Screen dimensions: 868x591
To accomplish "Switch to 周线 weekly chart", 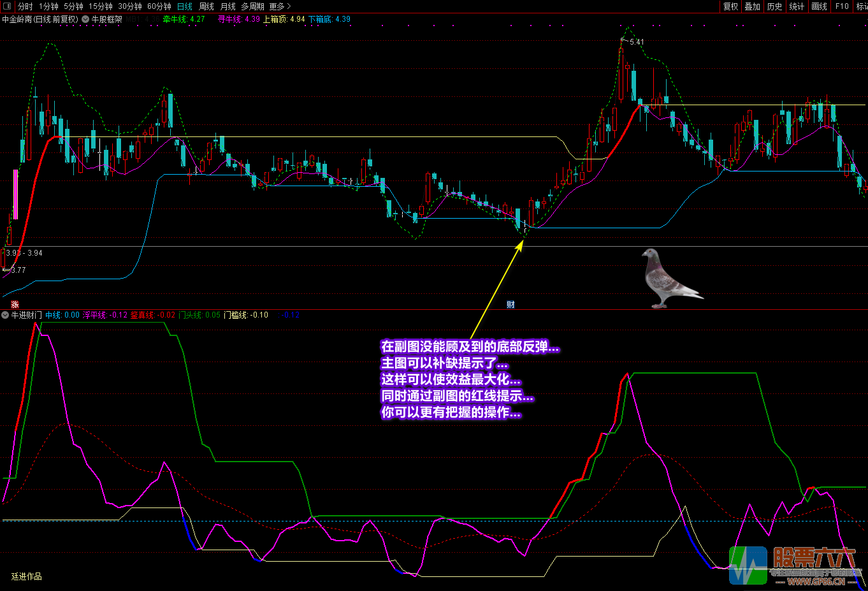I will 206,6.
